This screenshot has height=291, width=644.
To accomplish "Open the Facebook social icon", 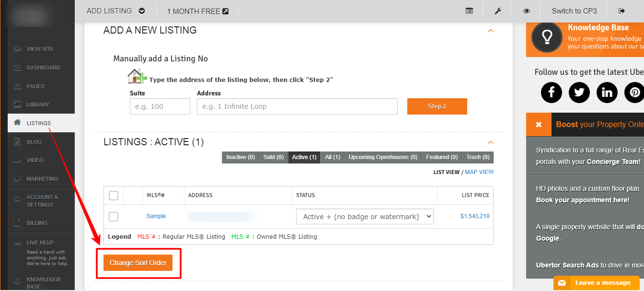I will (x=552, y=92).
